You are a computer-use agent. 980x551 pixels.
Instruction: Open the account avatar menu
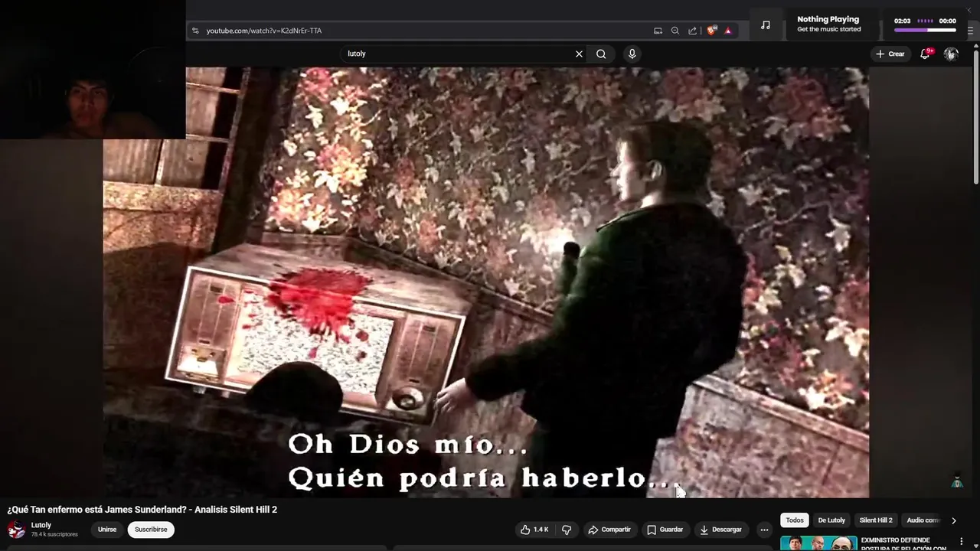click(951, 54)
